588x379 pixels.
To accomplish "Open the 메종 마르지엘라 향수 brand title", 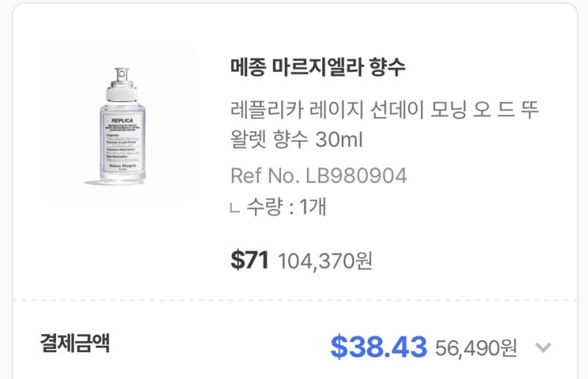I will (x=317, y=66).
